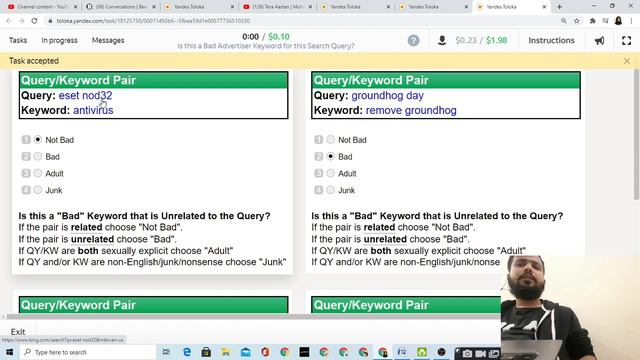Open Mail app from taskbar
The image size is (640, 360).
[x=245, y=352]
